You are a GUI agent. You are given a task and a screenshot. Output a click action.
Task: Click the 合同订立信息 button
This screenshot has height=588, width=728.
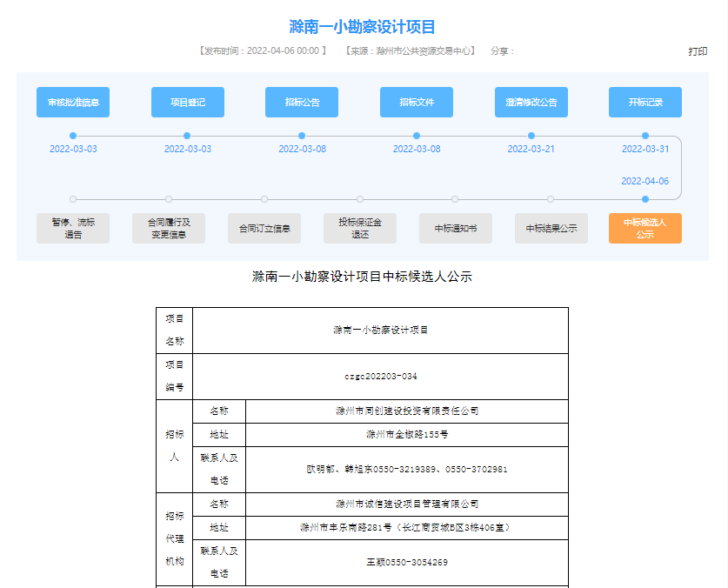point(264,229)
